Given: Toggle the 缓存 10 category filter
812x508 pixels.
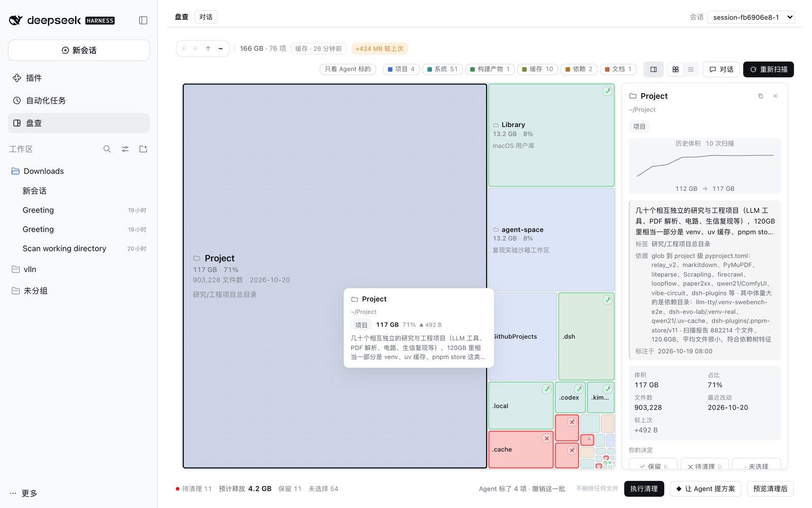Looking at the screenshot, I should 538,69.
